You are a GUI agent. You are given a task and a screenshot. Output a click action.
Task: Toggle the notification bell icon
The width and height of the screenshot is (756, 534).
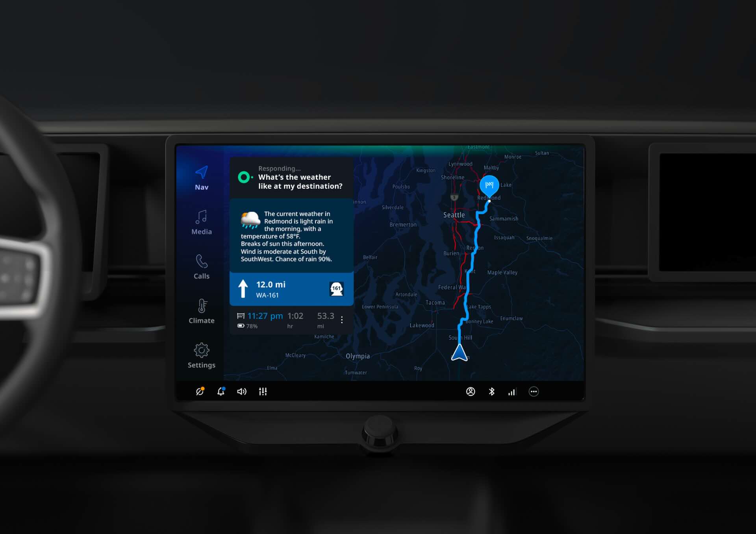tap(221, 392)
